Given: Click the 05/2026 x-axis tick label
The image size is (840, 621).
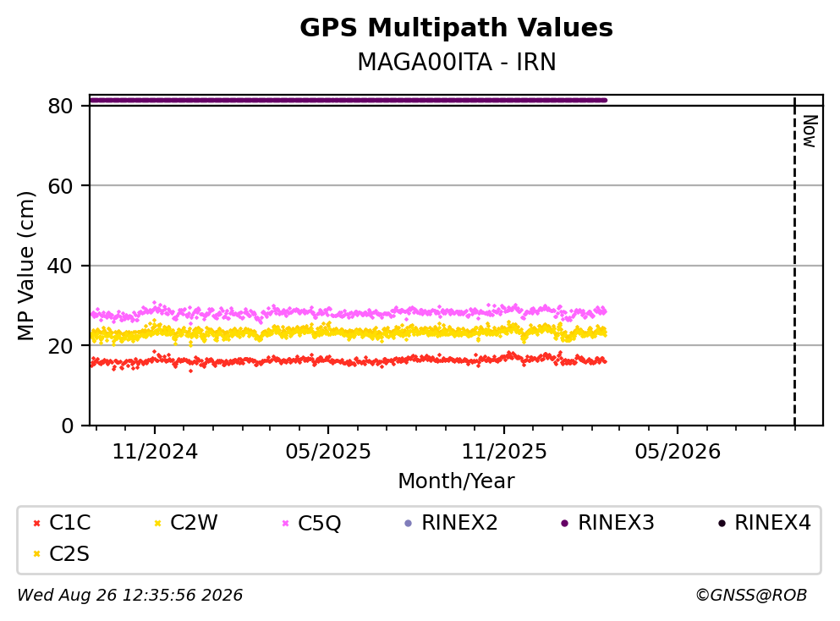Looking at the screenshot, I should pos(678,452).
